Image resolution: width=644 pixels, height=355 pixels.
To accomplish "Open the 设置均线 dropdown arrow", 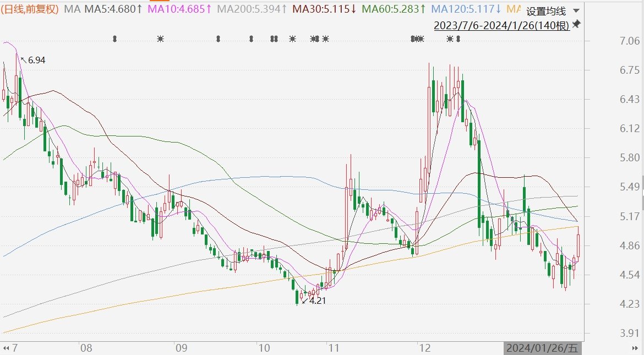I will pyautogui.click(x=576, y=10).
